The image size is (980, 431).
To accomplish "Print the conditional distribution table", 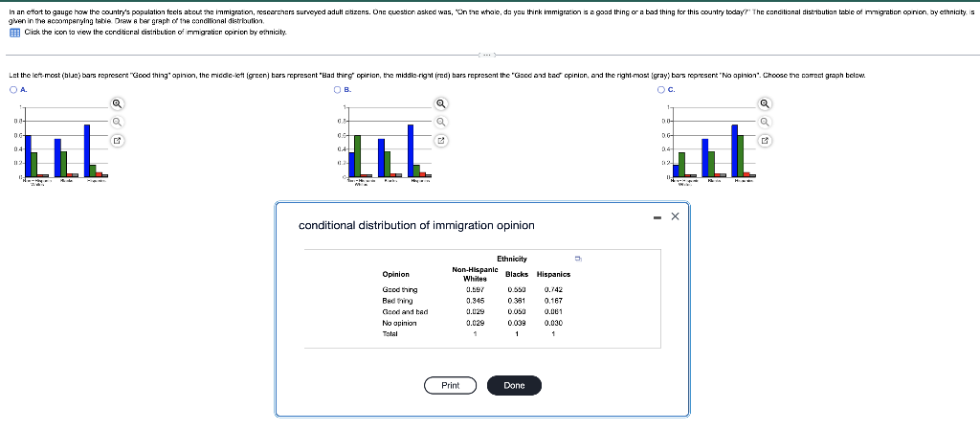I will point(450,385).
